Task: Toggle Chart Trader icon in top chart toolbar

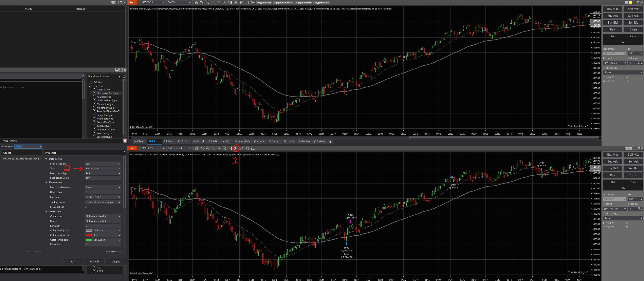Action: point(230,2)
